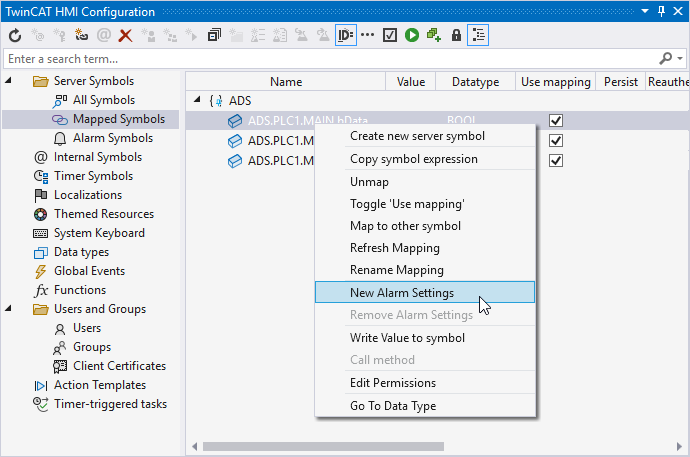Viewport: 690px width, 457px height.
Task: Click the stacked windows toolbar icon
Action: pyautogui.click(x=214, y=35)
